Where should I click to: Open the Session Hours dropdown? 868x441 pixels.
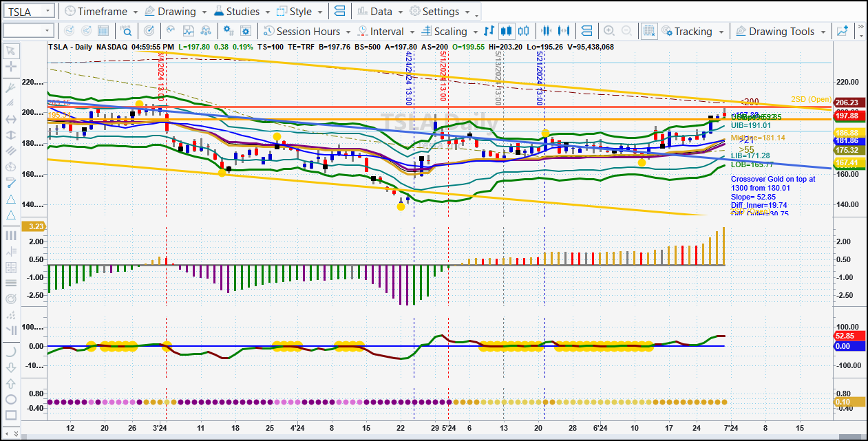coord(307,31)
